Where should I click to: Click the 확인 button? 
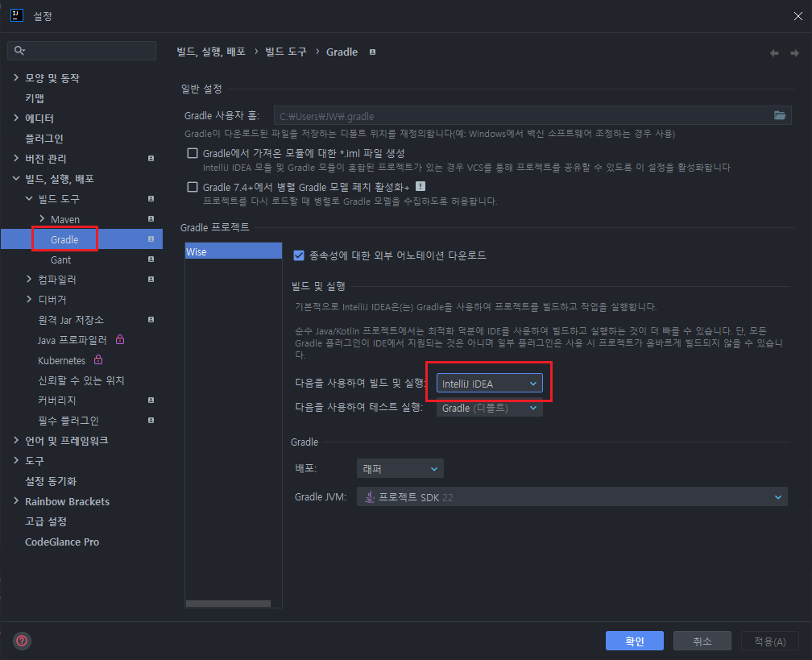click(634, 641)
